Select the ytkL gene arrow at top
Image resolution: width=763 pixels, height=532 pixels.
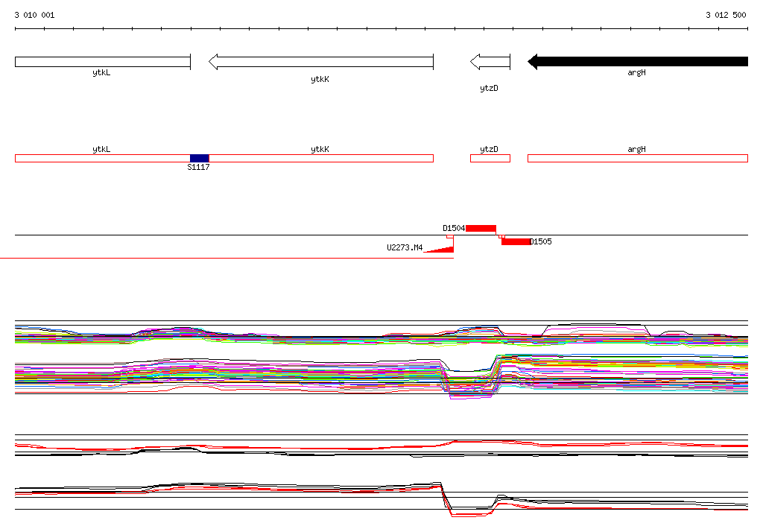(x=103, y=62)
